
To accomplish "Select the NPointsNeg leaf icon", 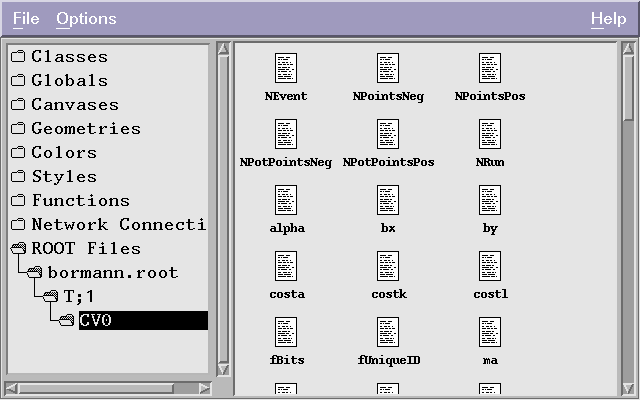I will point(388,68).
